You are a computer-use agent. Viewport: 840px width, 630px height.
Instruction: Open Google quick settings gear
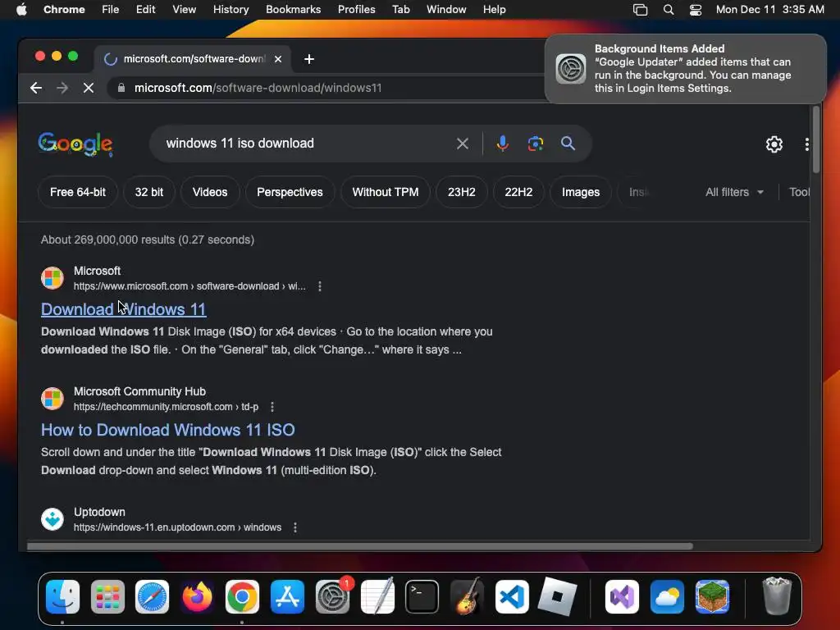point(774,144)
